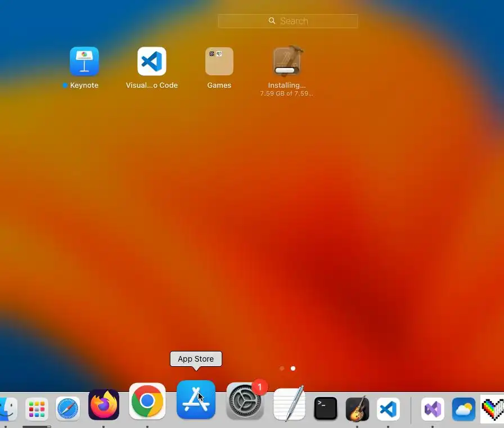This screenshot has width=504, height=428.
Task: Focus the Launchpad Search field
Action: click(287, 21)
